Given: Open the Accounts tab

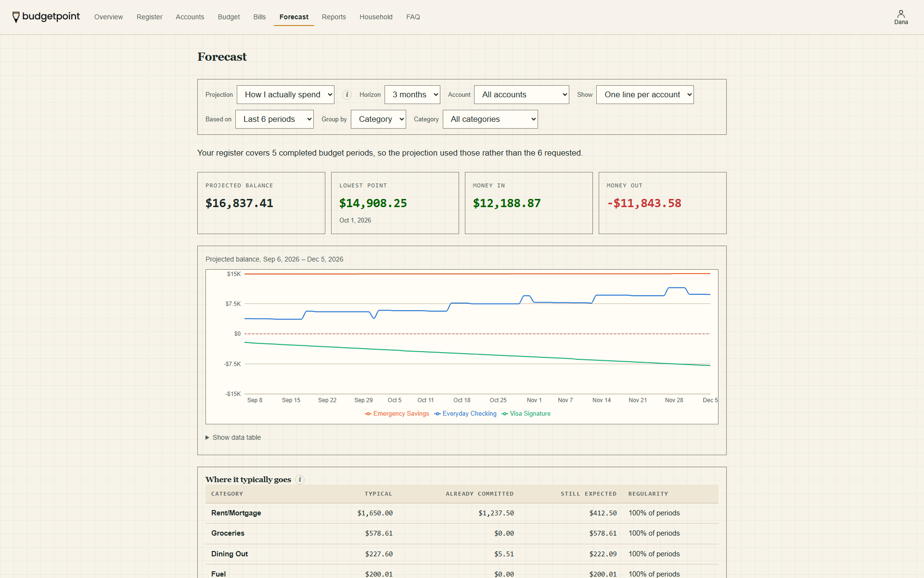Looking at the screenshot, I should [190, 17].
